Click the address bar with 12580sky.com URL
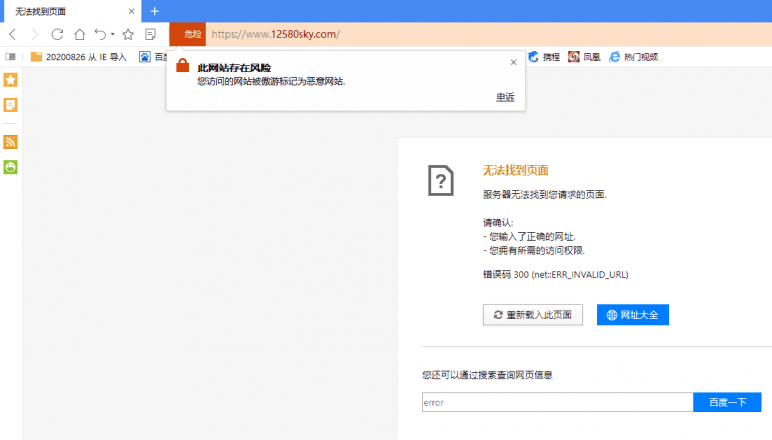Viewport: 772px width, 440px height. pyautogui.click(x=488, y=34)
